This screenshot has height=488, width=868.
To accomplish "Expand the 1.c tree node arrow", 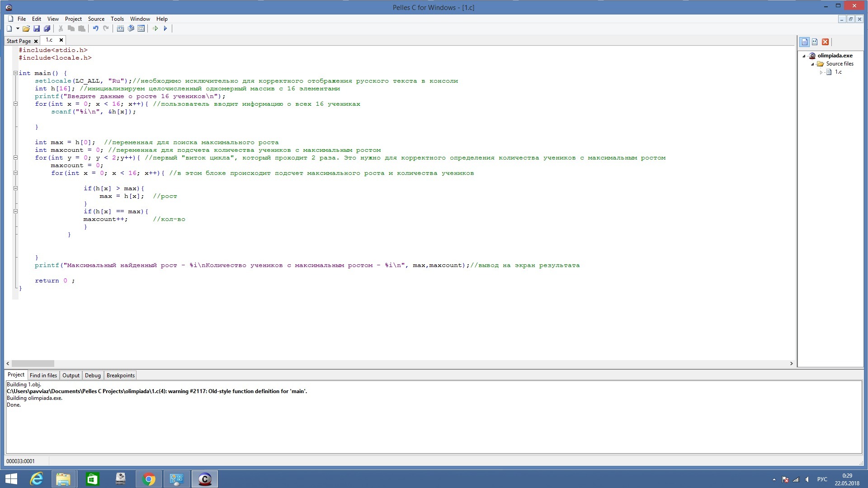I will coord(821,72).
